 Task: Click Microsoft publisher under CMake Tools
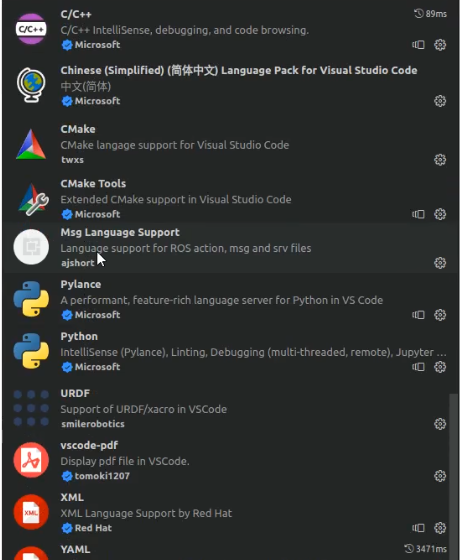(x=97, y=214)
